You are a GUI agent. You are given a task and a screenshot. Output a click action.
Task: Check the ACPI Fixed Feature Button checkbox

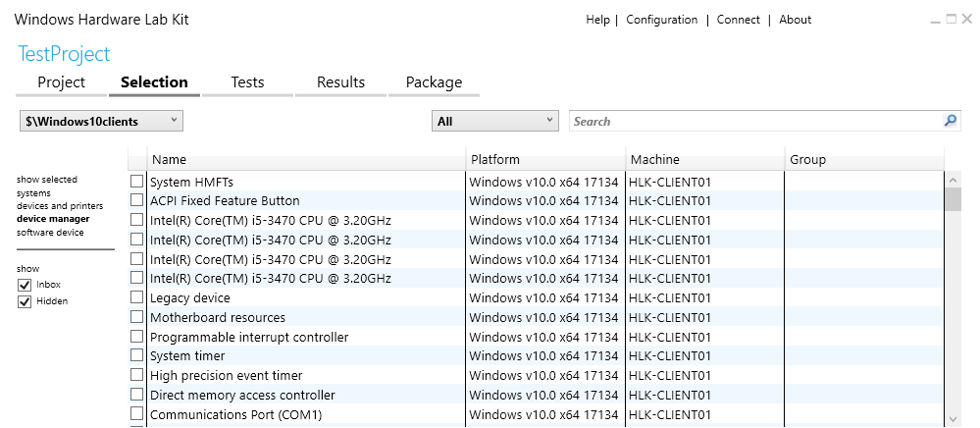tap(137, 200)
